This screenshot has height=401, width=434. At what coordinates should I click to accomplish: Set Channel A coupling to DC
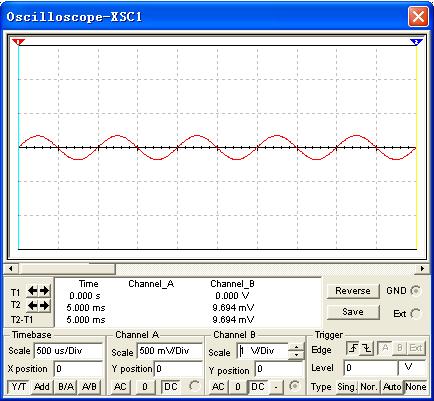coord(171,387)
